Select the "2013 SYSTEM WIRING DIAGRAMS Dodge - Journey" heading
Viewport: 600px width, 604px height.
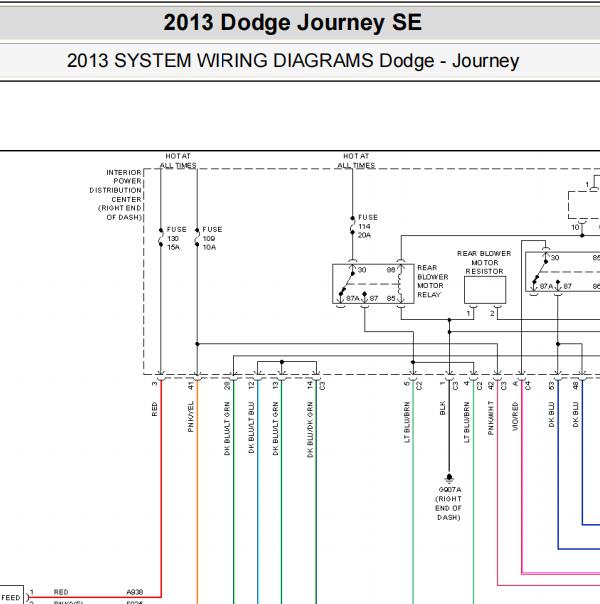pos(293,61)
